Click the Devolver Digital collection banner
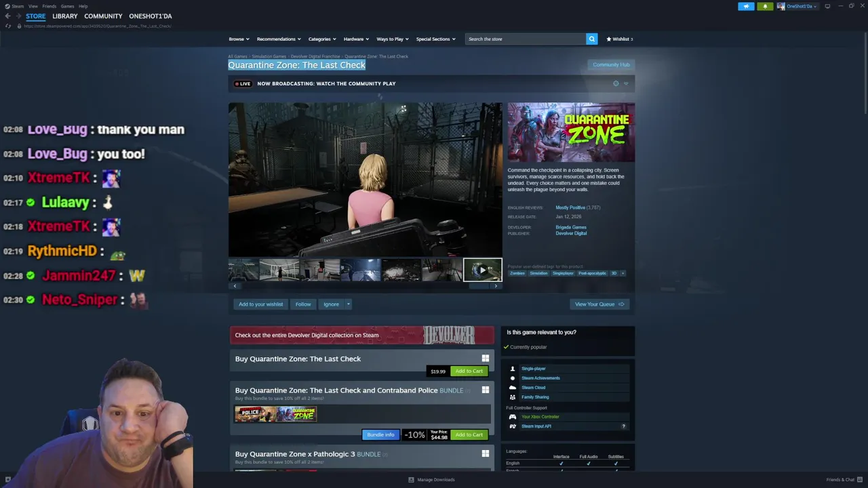This screenshot has height=488, width=868. [362, 335]
